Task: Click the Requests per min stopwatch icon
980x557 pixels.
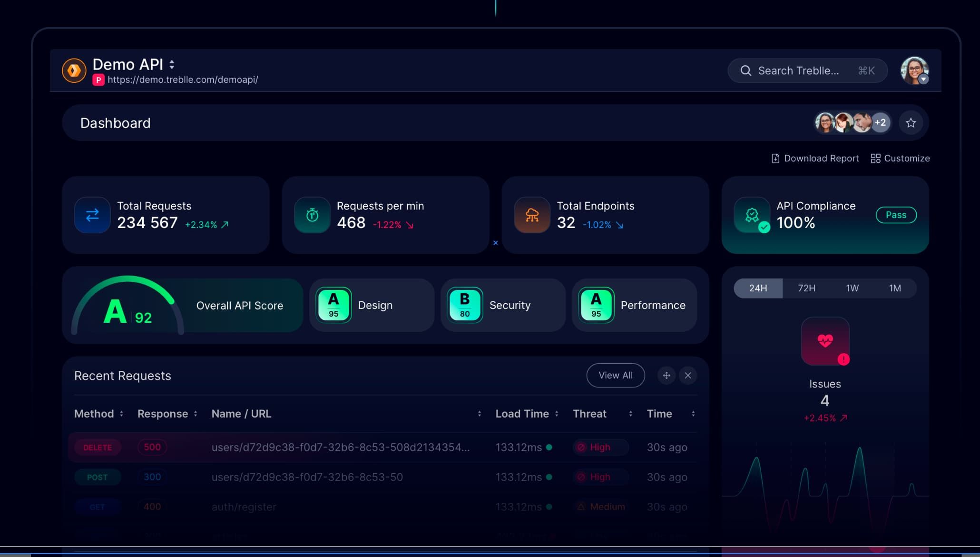Action: (312, 215)
